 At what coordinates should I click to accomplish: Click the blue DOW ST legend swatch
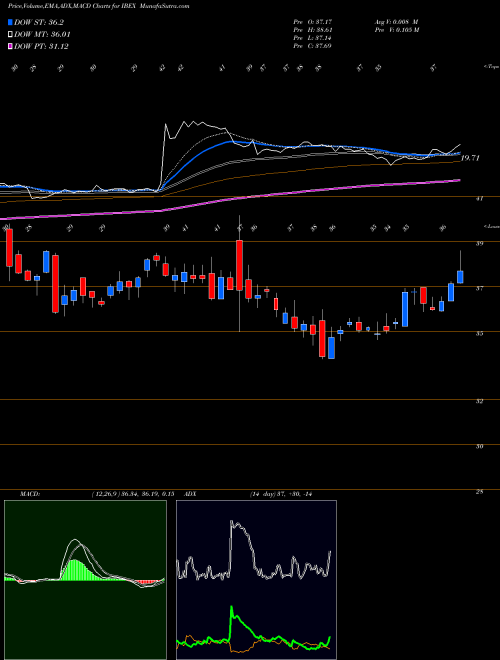pos(11,22)
